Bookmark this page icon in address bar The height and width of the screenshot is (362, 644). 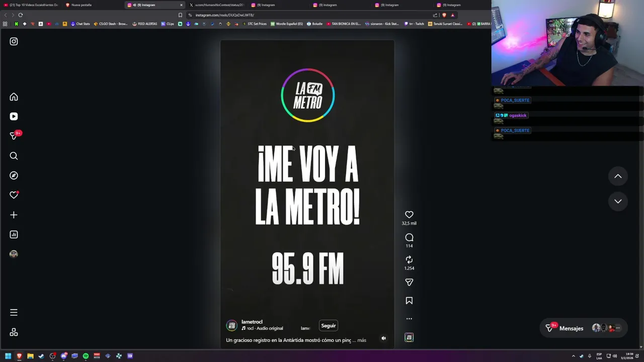pos(180,15)
